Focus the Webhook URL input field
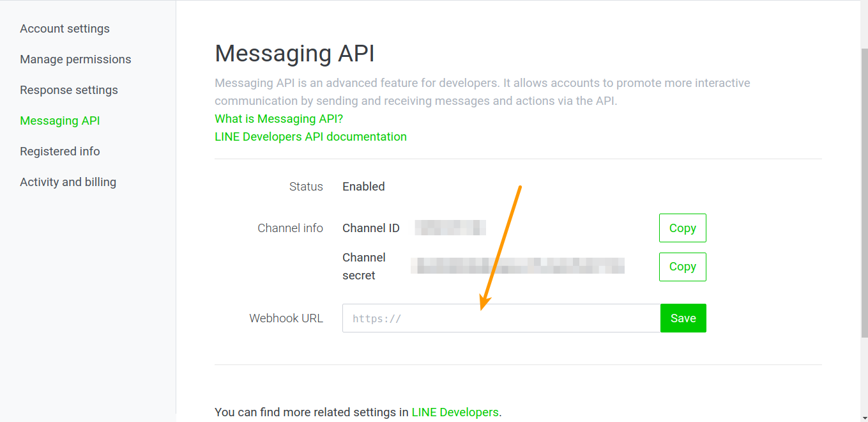This screenshot has width=868, height=422. coord(501,318)
